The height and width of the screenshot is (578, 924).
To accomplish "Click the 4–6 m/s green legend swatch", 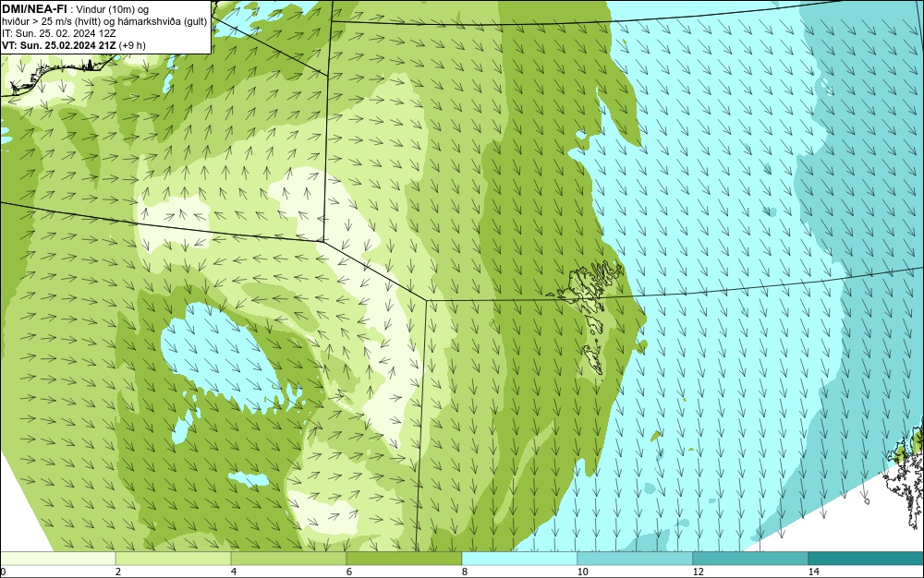I will (x=288, y=559).
